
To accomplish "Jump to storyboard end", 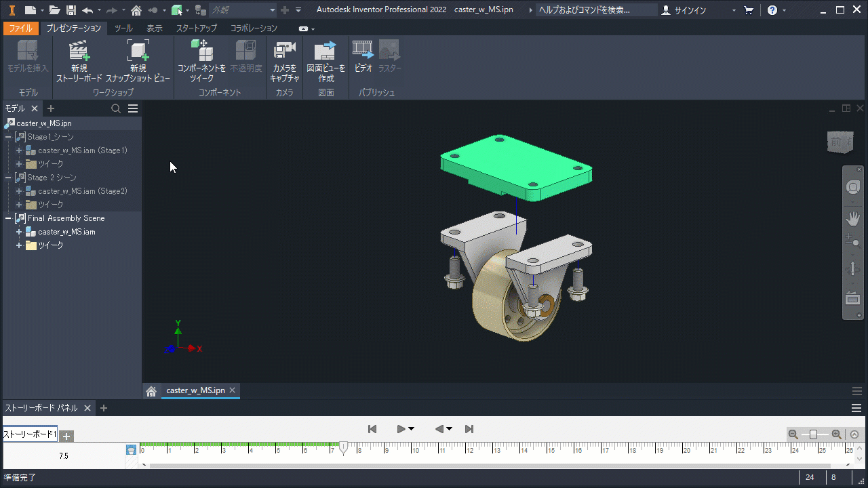I will pos(469,429).
